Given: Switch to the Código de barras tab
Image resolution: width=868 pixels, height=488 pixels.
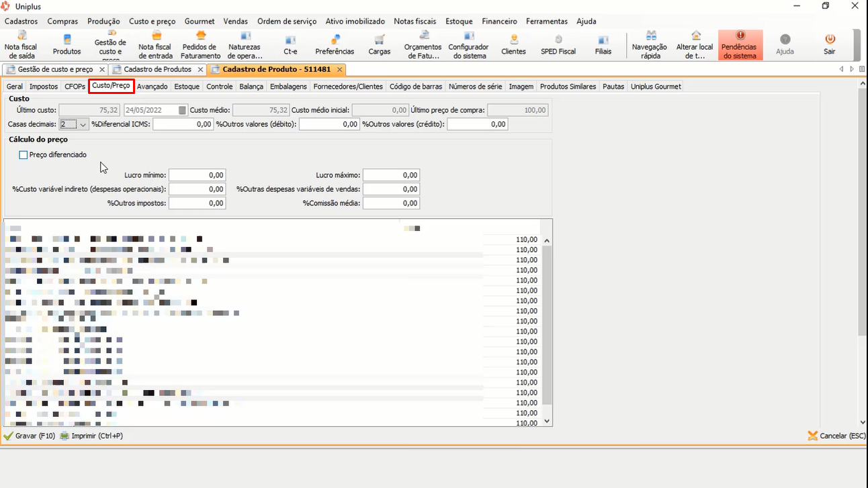Looking at the screenshot, I should coord(416,87).
